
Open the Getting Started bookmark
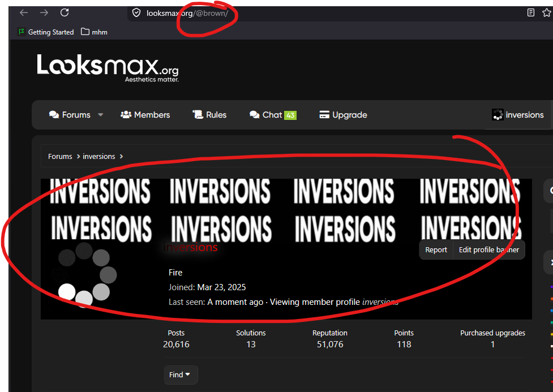click(46, 32)
